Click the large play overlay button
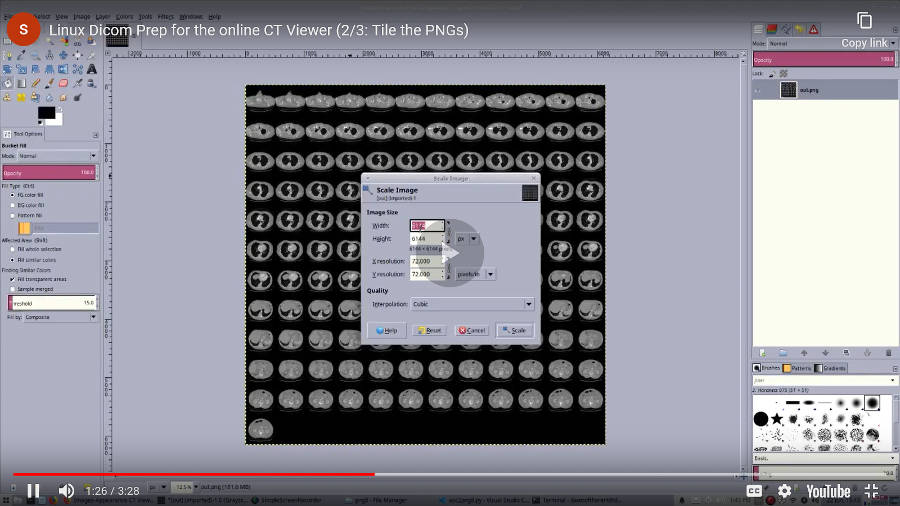The height and width of the screenshot is (506, 900). 451,253
